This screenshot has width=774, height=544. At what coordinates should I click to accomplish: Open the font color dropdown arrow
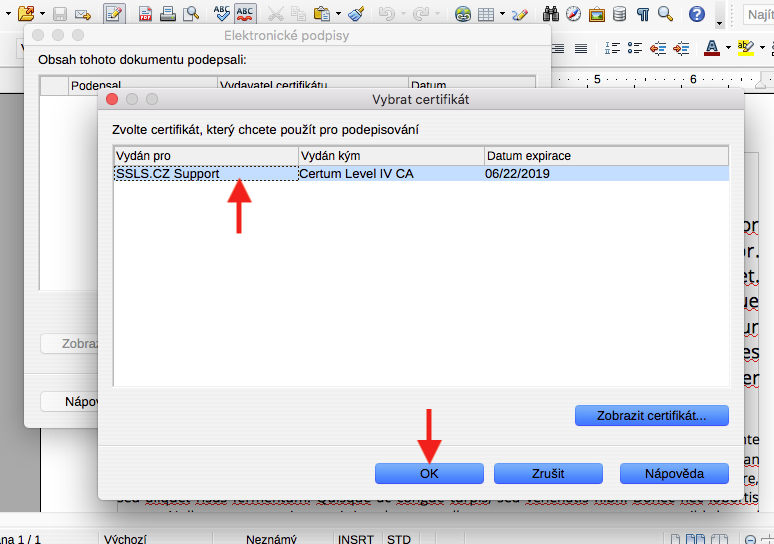[x=727, y=48]
